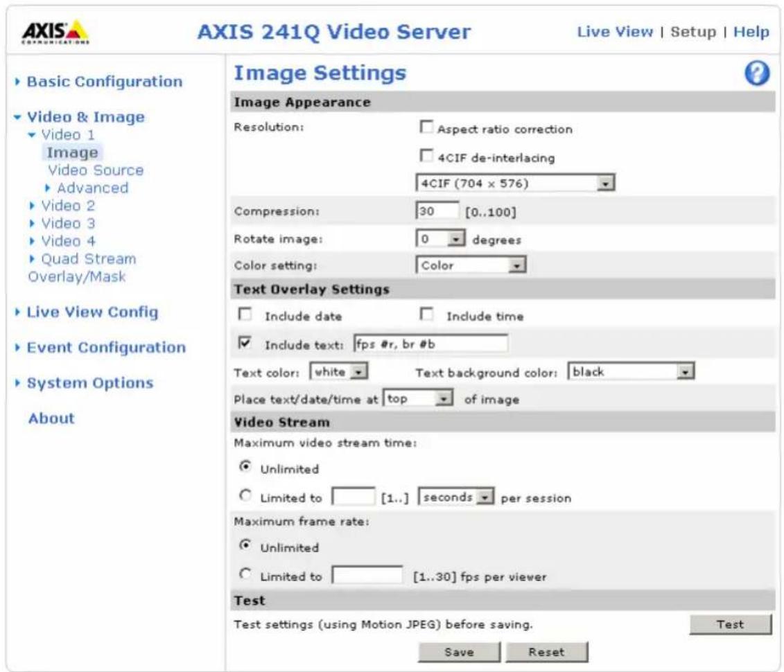This screenshot has width=784, height=672.
Task: Open the About page
Action: (x=51, y=418)
